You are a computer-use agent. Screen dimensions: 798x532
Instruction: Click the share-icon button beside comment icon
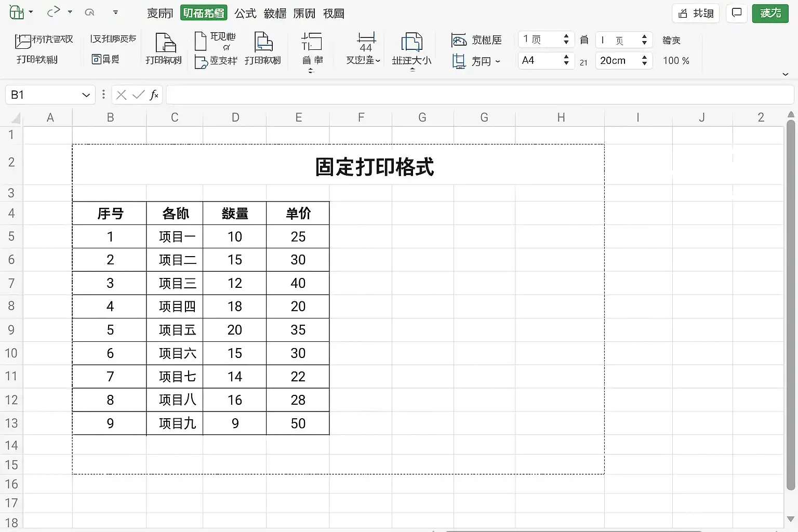point(696,13)
